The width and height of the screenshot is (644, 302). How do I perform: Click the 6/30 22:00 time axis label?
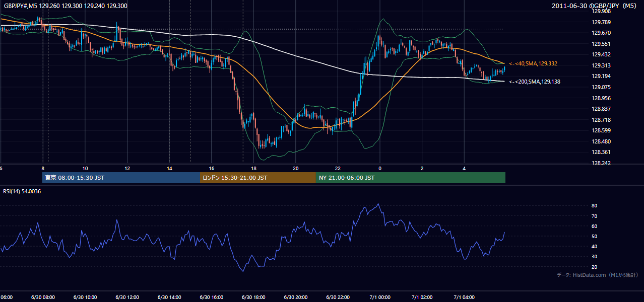coord(338,297)
